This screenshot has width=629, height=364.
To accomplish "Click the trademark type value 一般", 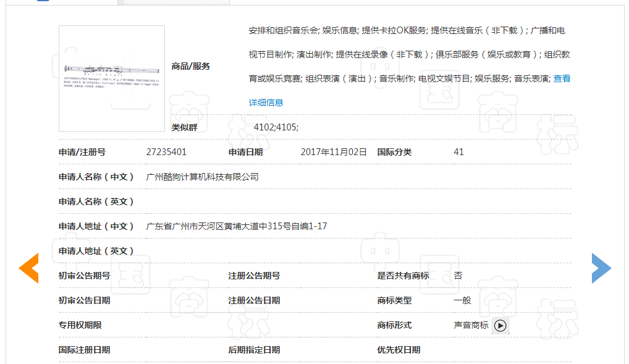I will coord(462,300).
